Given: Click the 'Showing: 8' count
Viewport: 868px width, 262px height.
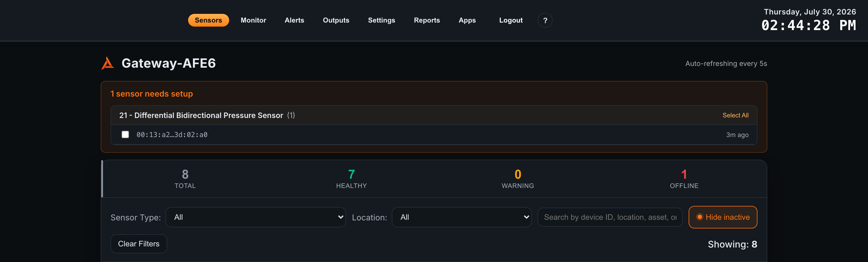Looking at the screenshot, I should (732, 244).
